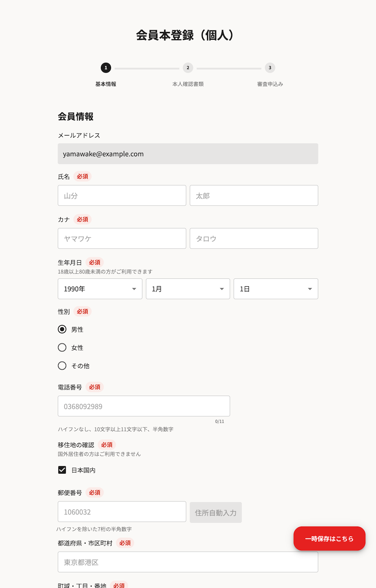The width and height of the screenshot is (376, 588).
Task: Focus the phone number field 0368092989
Action: click(x=144, y=406)
